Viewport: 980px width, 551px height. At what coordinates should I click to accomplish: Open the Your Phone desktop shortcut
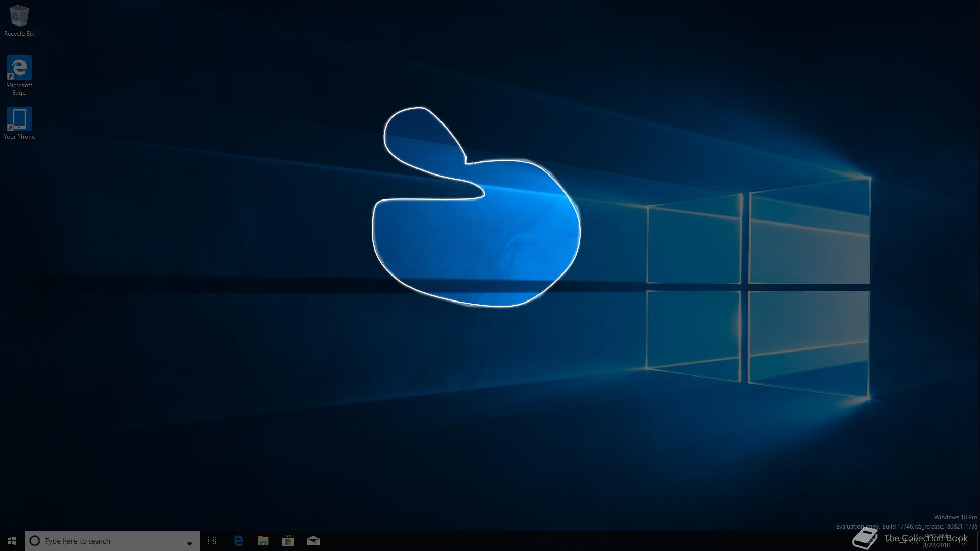tap(19, 119)
